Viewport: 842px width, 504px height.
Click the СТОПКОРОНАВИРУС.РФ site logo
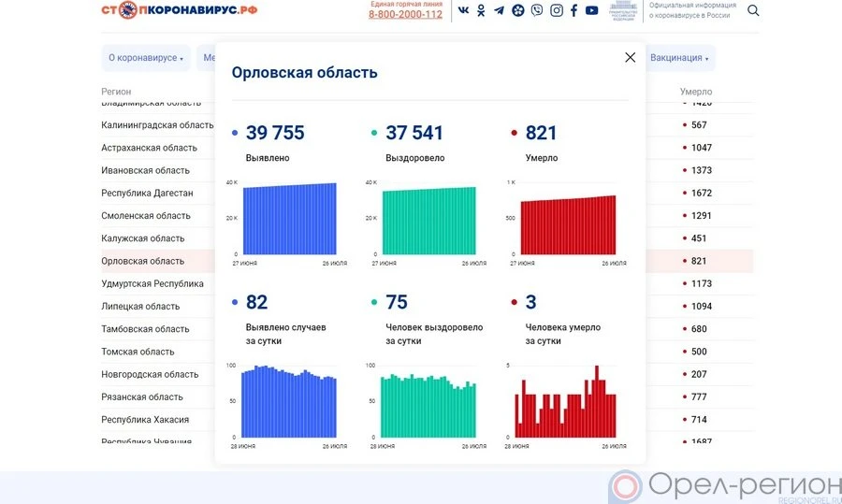tap(180, 10)
